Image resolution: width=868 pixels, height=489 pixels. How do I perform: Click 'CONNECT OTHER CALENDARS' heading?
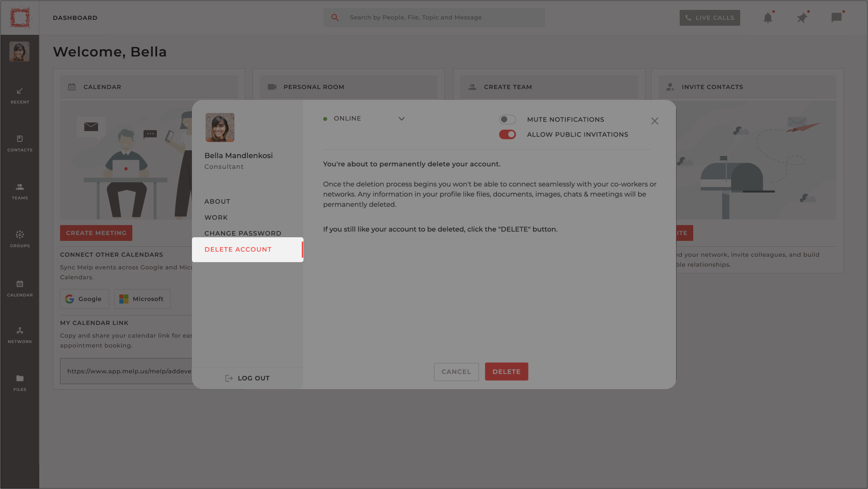(112, 254)
